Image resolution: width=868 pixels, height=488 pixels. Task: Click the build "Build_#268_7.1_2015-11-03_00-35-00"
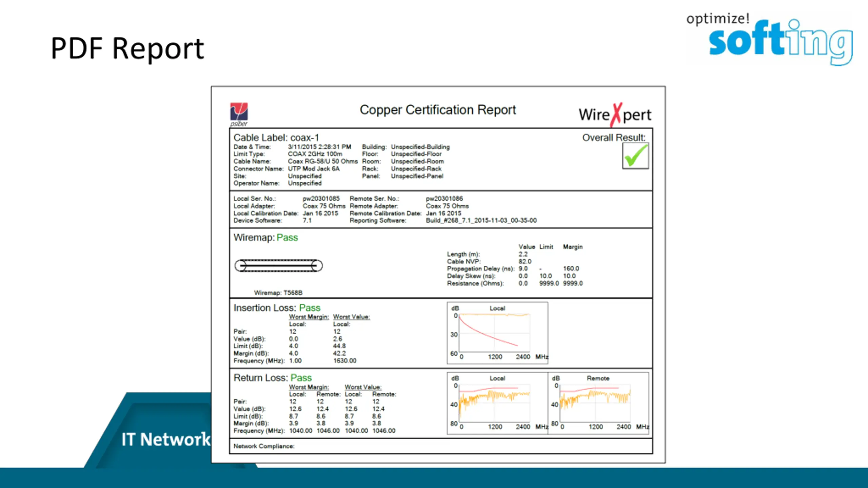point(481,221)
